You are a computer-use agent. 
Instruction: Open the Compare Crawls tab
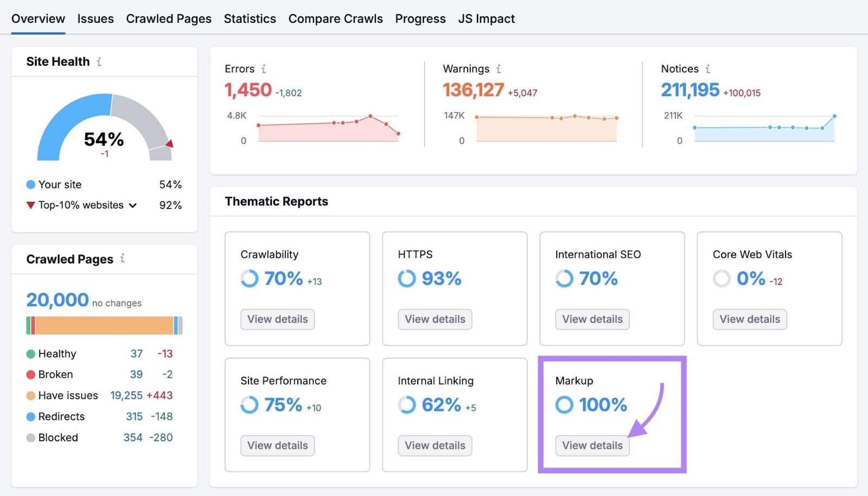[335, 18]
